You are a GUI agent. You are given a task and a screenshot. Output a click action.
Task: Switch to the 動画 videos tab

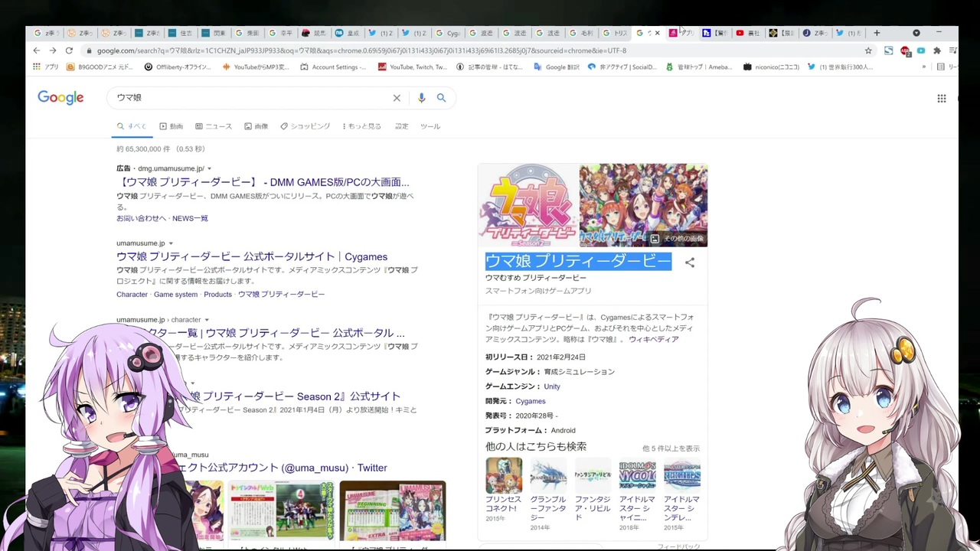point(171,126)
